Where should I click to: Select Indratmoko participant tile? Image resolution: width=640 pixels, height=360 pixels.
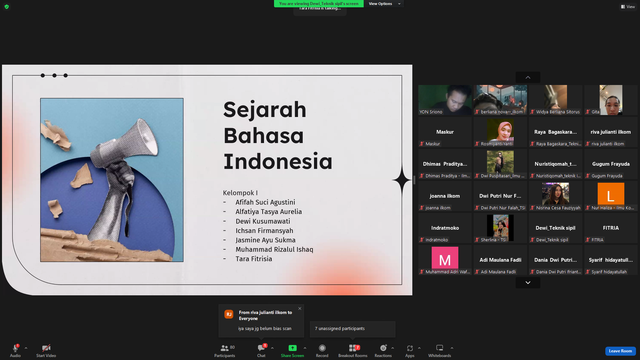445,228
